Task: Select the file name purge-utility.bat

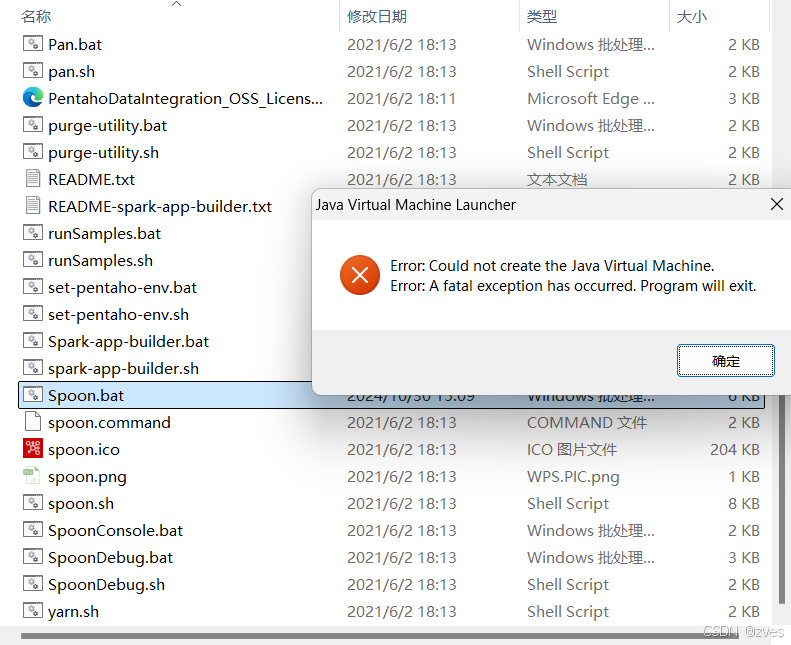Action: (x=107, y=126)
